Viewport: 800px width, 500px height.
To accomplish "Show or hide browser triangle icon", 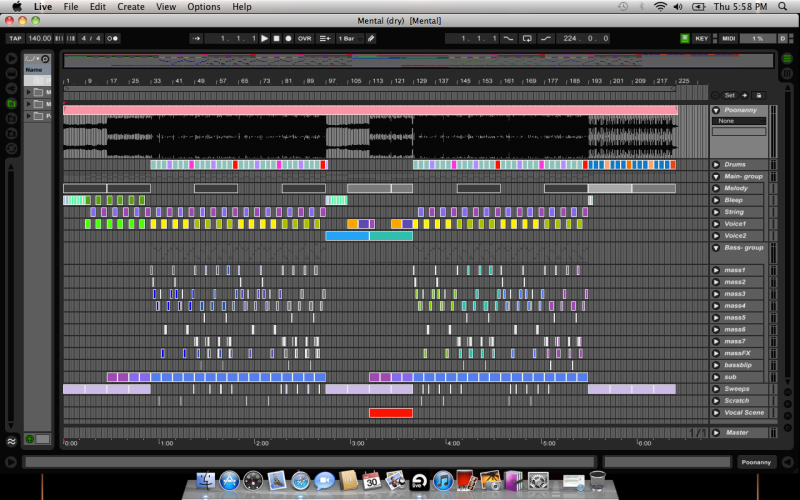I will [11, 58].
